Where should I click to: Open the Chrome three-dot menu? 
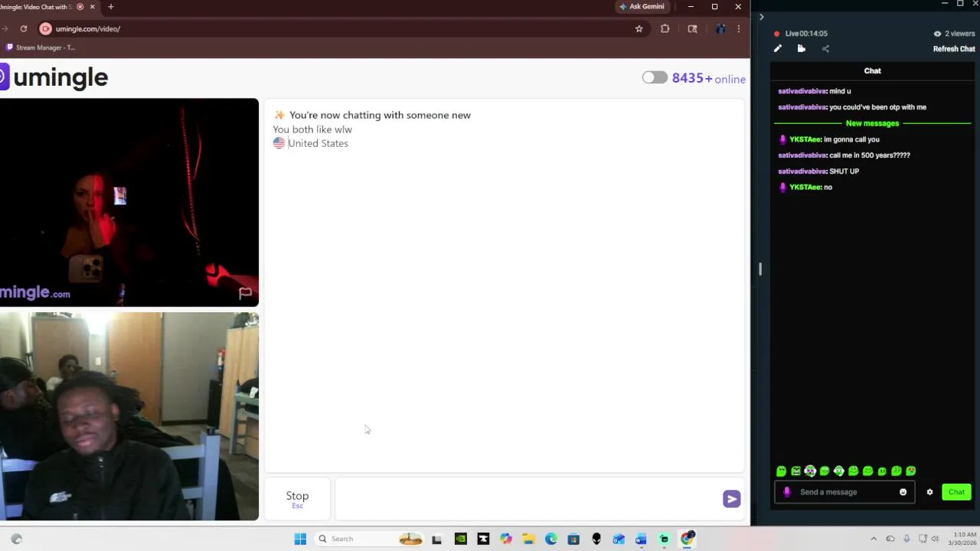738,29
